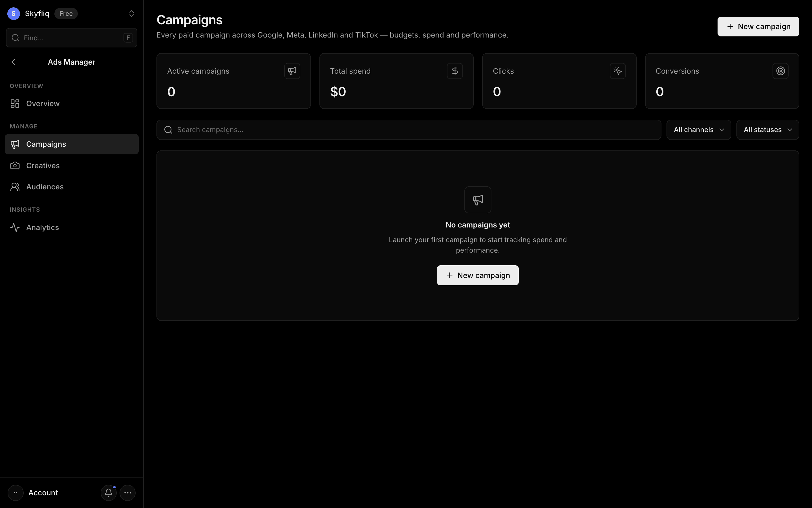Viewport: 812px width, 508px height.
Task: Open notifications bell
Action: click(x=108, y=493)
